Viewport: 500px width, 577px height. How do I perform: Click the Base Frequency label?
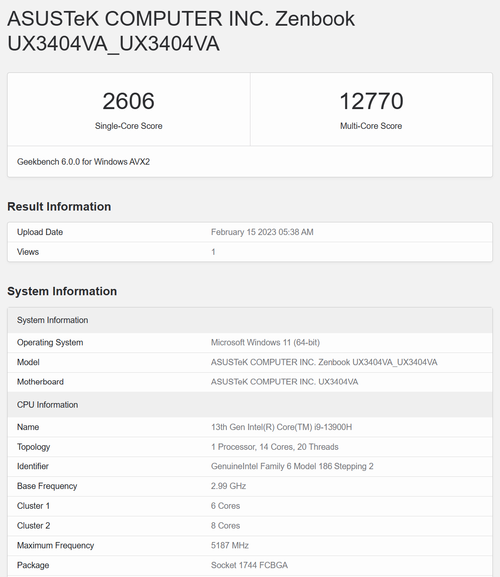pyautogui.click(x=47, y=486)
